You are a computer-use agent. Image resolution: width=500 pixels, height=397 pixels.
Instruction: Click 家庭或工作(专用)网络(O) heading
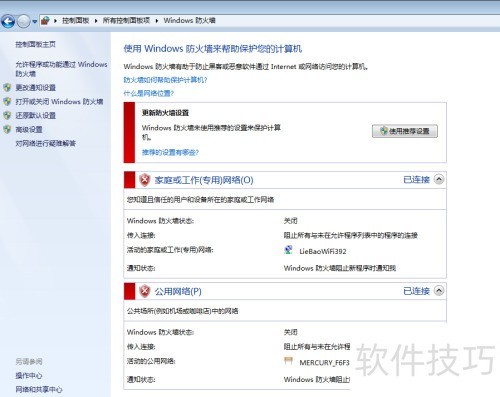pyautogui.click(x=204, y=180)
